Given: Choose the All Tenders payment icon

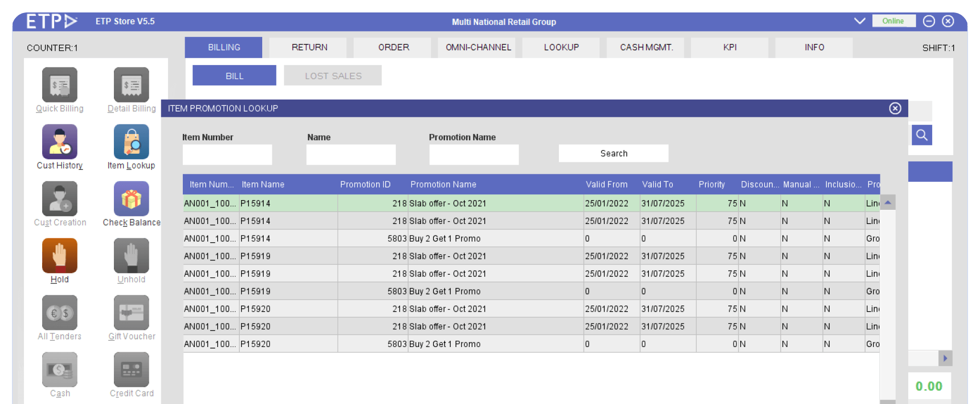Looking at the screenshot, I should (59, 313).
